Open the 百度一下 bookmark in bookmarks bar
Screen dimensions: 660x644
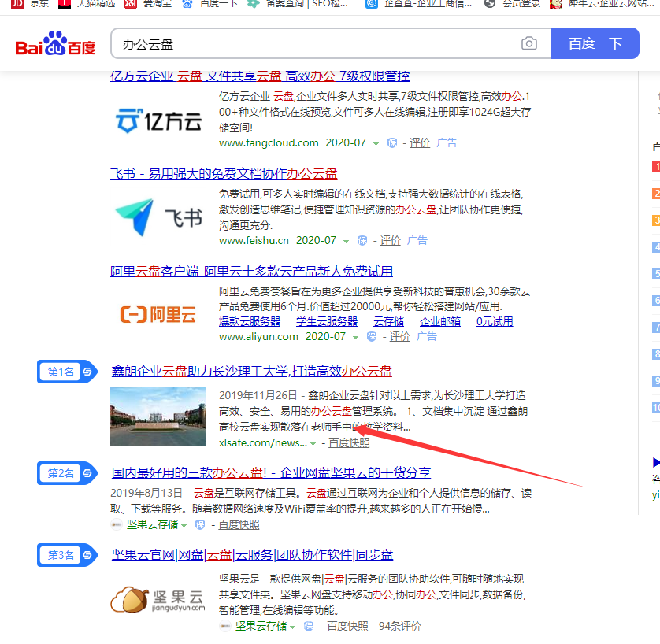tap(210, 4)
